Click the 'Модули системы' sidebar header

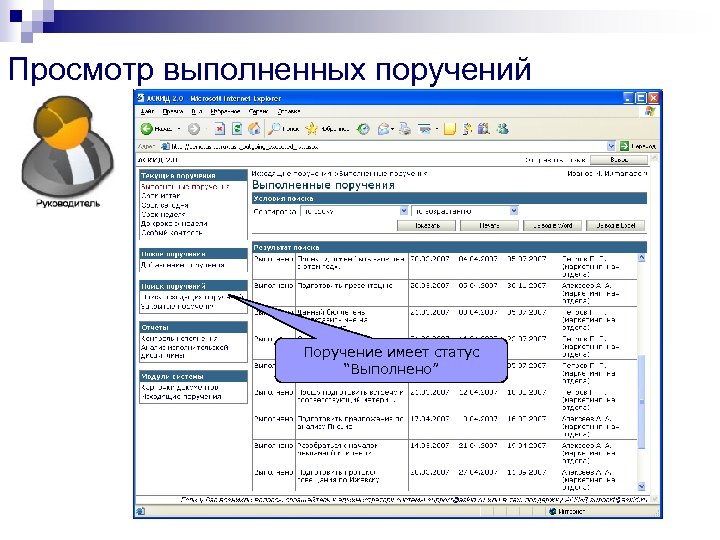pyautogui.click(x=193, y=376)
